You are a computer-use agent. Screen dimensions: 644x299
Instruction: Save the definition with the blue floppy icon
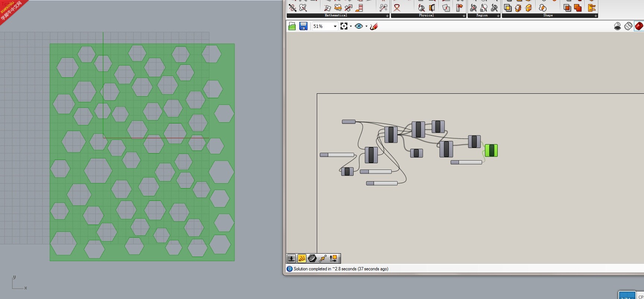coord(303,26)
